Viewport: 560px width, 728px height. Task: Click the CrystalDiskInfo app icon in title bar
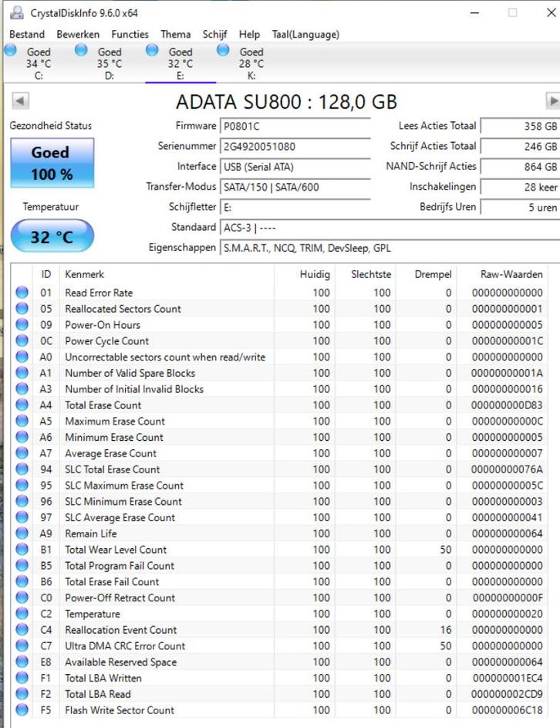[x=17, y=12]
